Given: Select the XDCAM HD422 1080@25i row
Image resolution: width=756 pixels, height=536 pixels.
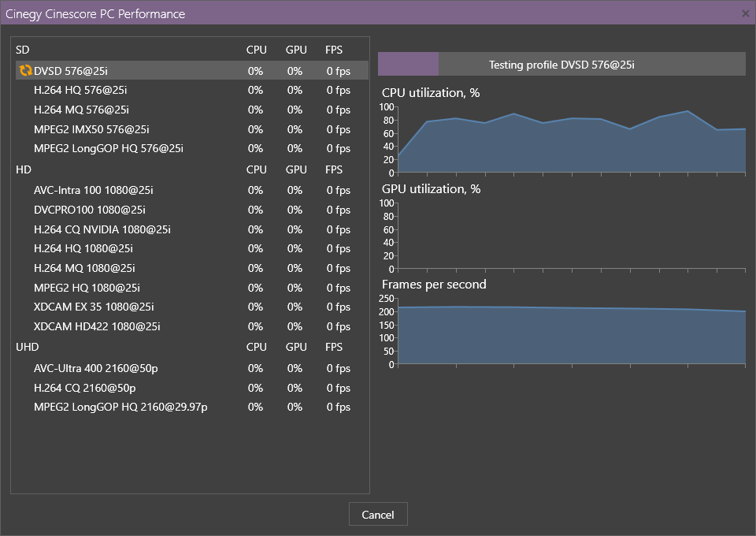Looking at the screenshot, I should [192, 326].
